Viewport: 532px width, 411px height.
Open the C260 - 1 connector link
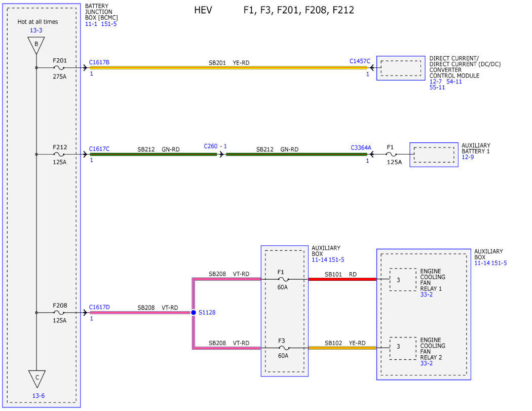[x=215, y=146]
